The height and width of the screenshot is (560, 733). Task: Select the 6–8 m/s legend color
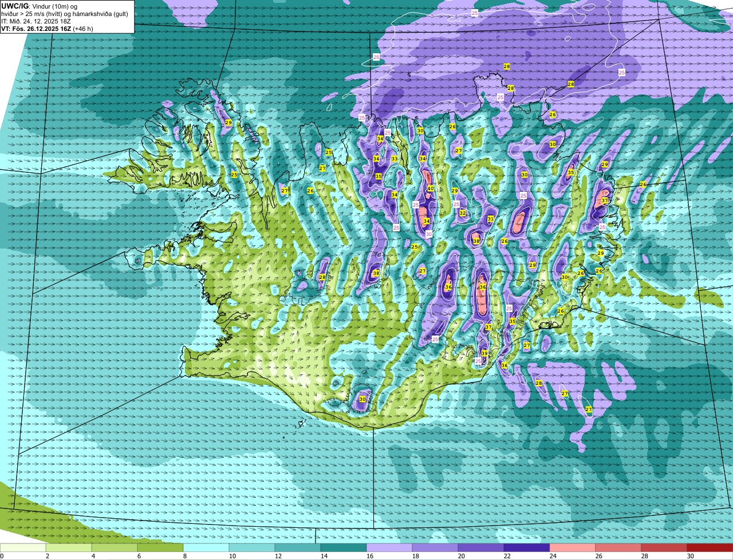tap(160, 547)
